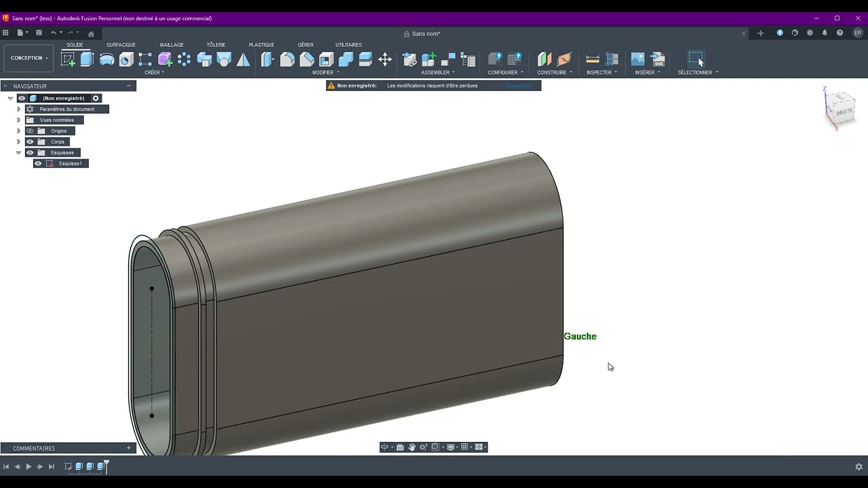Select the Create Form tool

[165, 60]
